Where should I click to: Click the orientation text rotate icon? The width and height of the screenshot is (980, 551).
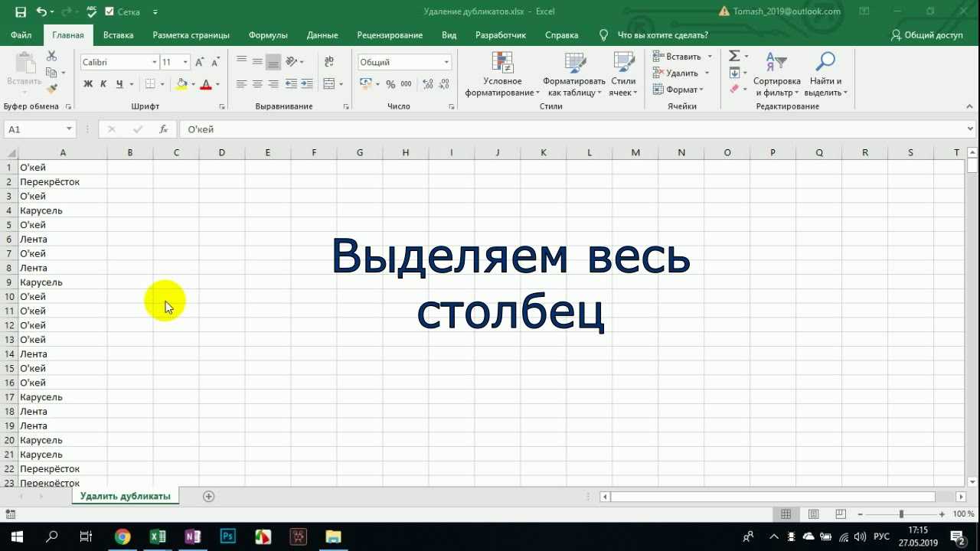(292, 61)
